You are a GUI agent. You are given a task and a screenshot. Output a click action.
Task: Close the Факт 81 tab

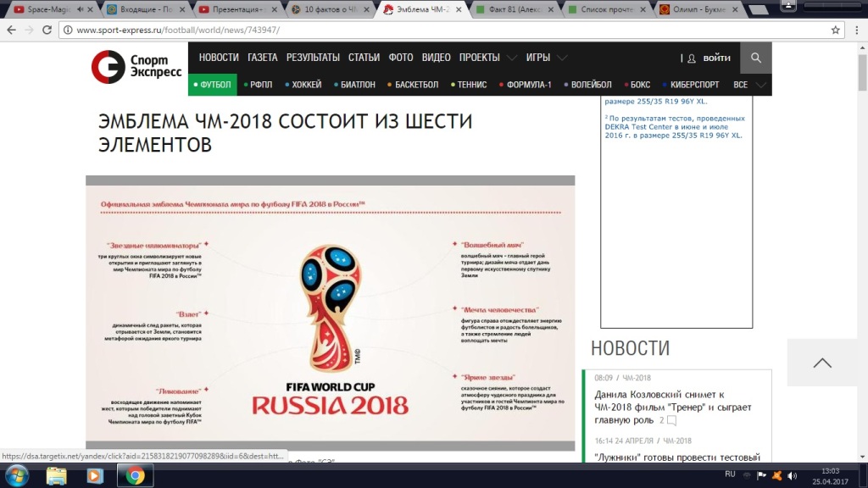pos(550,9)
